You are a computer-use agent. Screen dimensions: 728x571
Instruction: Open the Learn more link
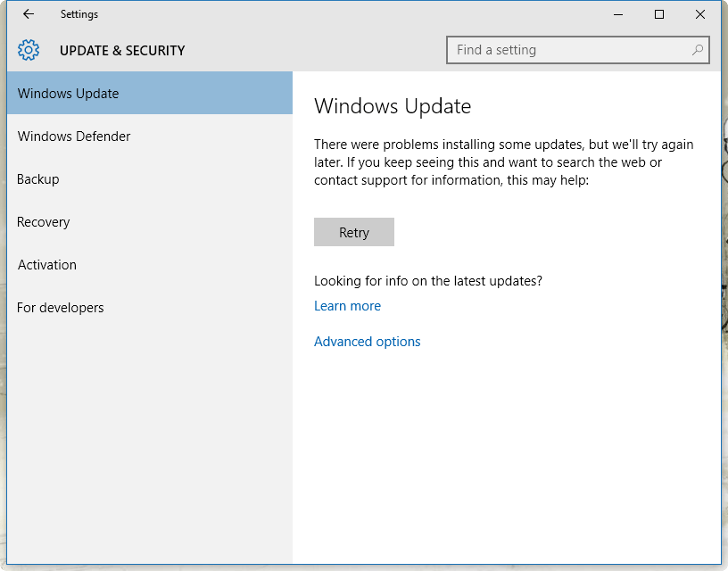pyautogui.click(x=347, y=305)
